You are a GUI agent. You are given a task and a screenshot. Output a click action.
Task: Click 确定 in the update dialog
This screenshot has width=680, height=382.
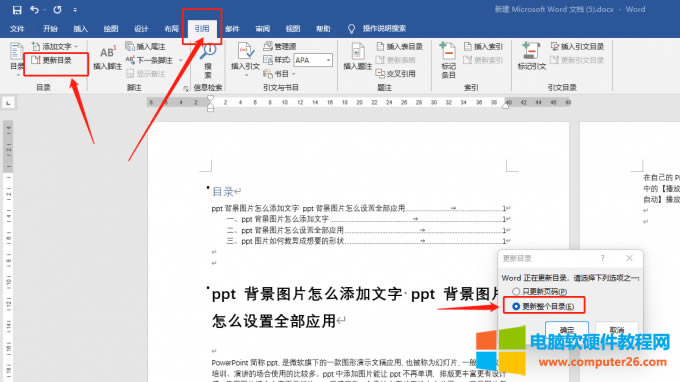click(567, 330)
